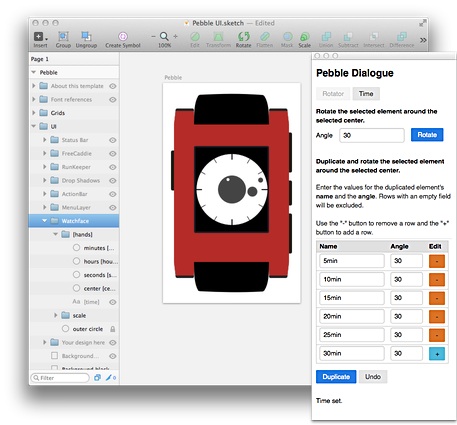Add a row with the plus button
Viewport: 457px width, 425px height.
point(437,354)
